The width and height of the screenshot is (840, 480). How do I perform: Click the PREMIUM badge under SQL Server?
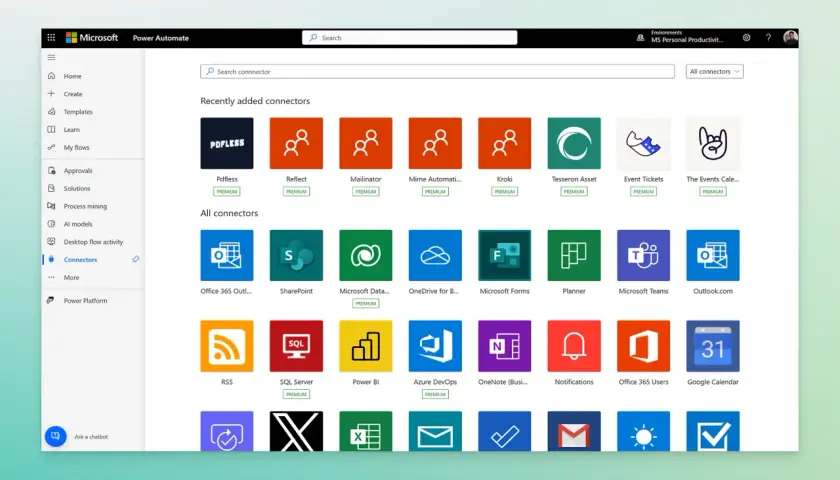point(296,394)
